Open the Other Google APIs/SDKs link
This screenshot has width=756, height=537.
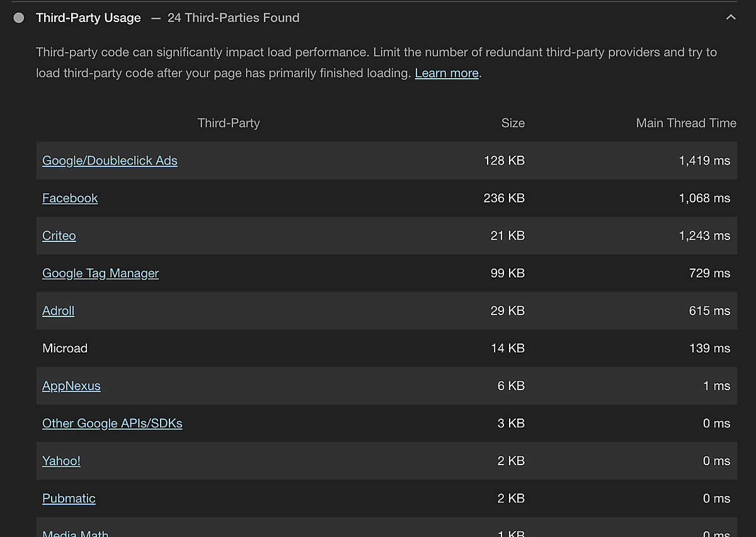pos(112,423)
